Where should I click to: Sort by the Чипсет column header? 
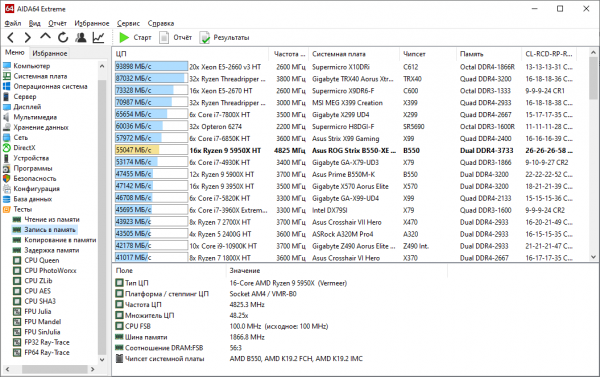pos(427,54)
